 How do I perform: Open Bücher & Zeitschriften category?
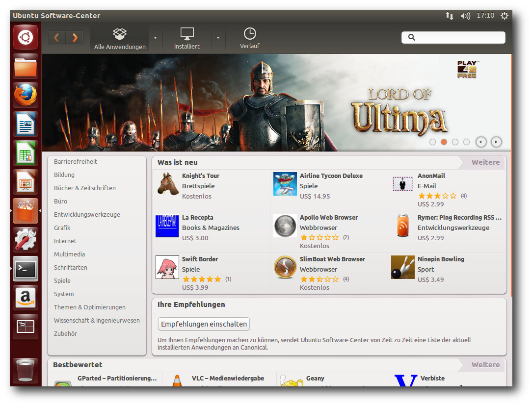click(x=85, y=188)
